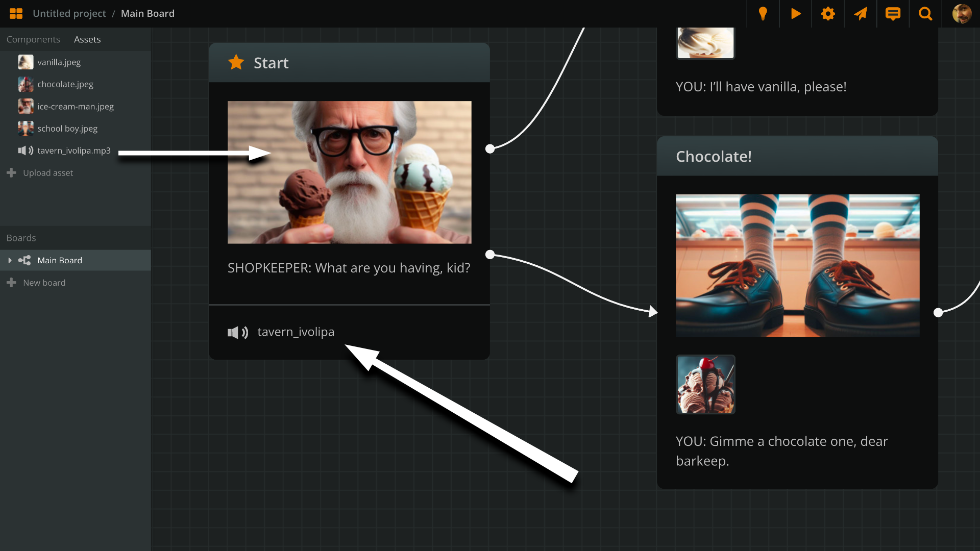980x551 pixels.
Task: Switch to the Components tab
Action: (33, 40)
